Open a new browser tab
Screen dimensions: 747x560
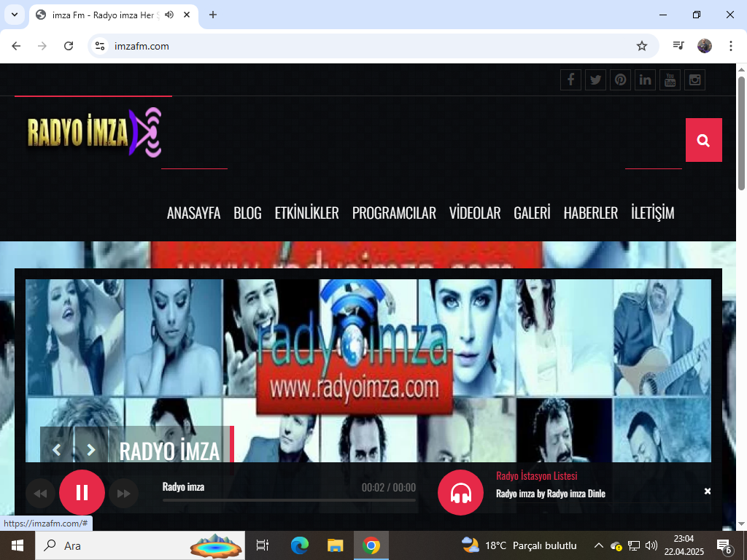tap(213, 15)
